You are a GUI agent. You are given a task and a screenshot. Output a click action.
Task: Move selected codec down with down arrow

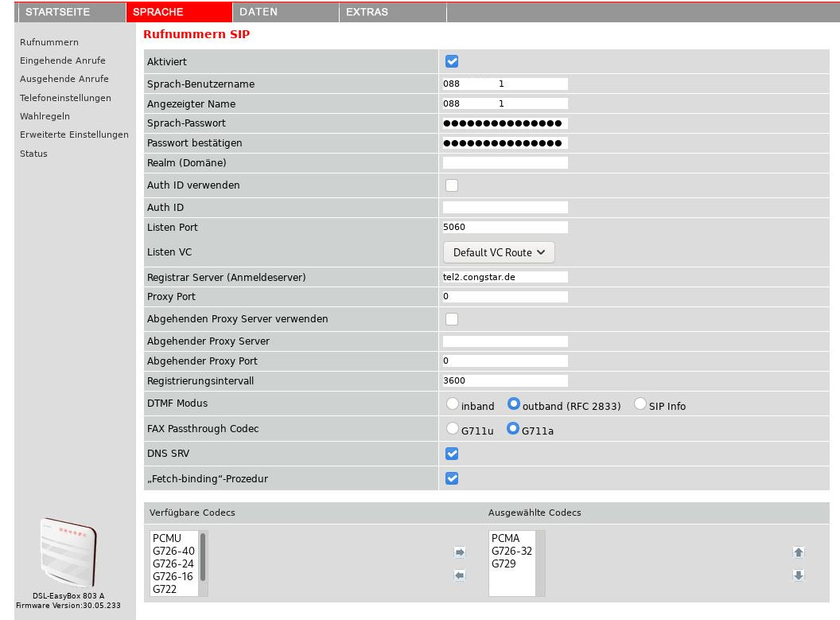pyautogui.click(x=798, y=575)
